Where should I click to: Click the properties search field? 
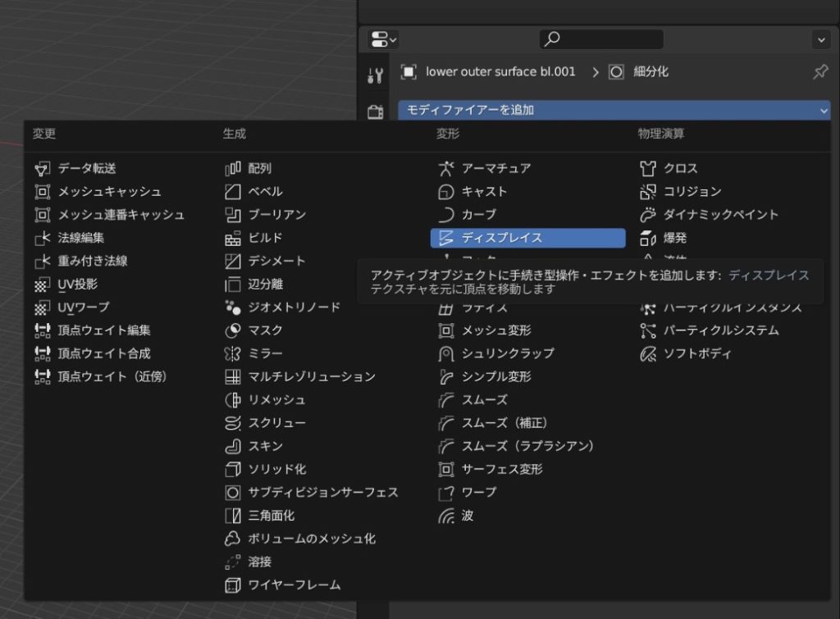tap(601, 39)
